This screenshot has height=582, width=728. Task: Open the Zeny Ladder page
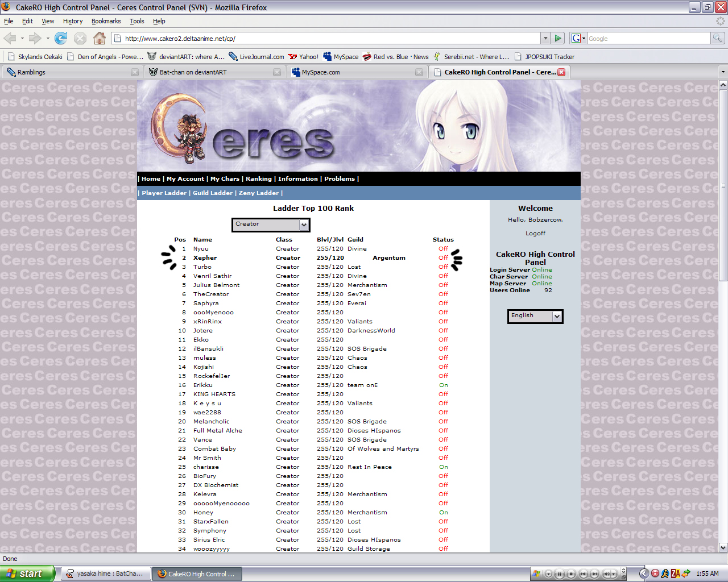(259, 193)
